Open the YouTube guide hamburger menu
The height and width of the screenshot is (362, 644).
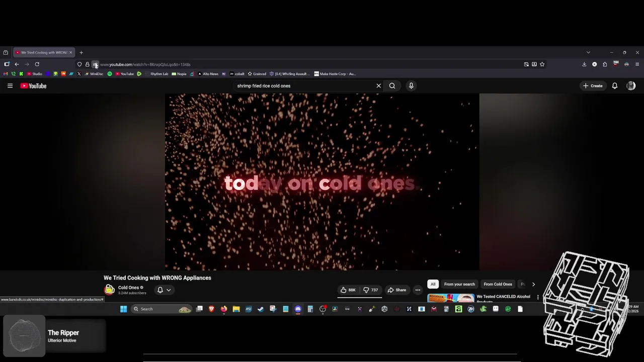[x=10, y=86]
